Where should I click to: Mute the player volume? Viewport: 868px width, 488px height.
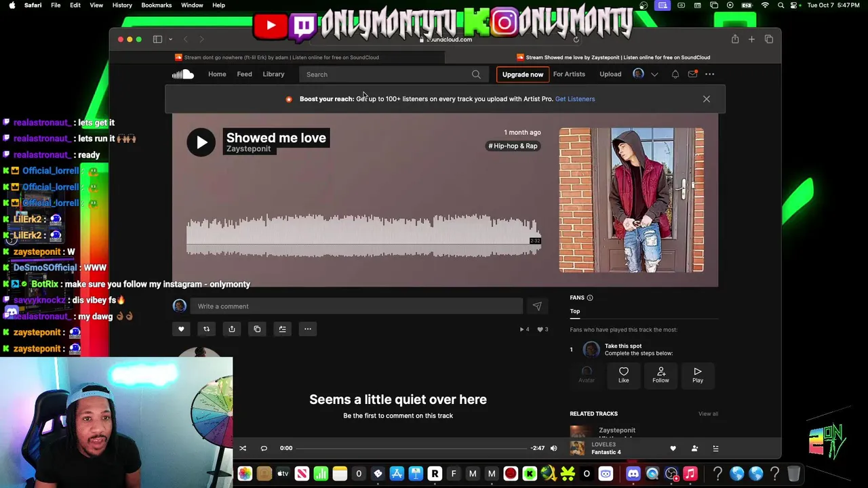click(x=553, y=448)
